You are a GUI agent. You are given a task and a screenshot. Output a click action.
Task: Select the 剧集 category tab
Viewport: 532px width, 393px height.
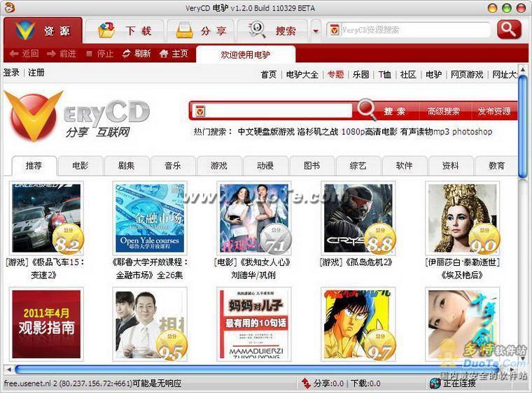click(x=127, y=166)
